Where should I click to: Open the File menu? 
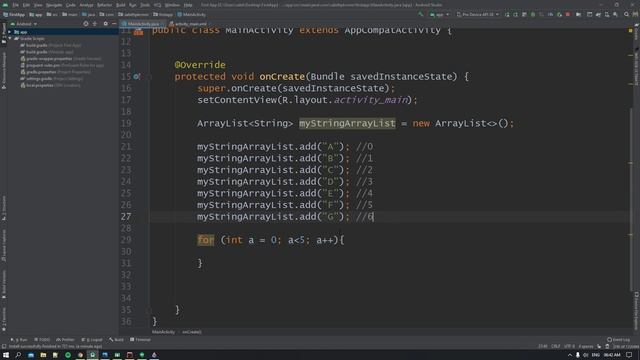(16, 5)
